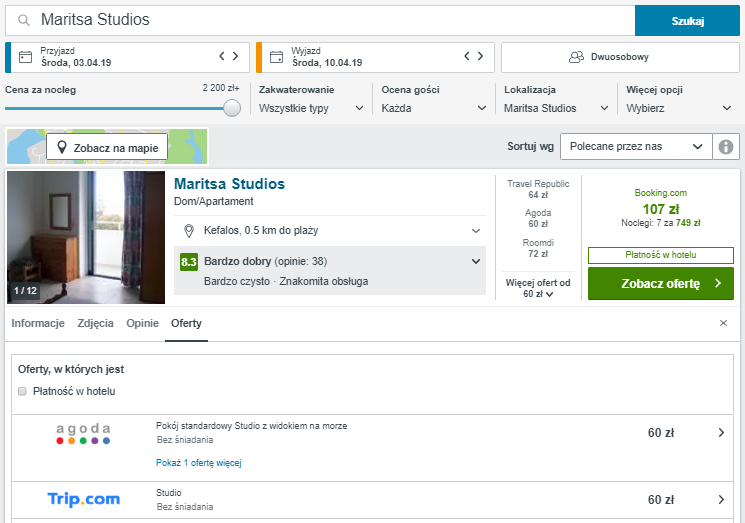Switch to the Informacje tab
745x523 pixels.
click(38, 323)
